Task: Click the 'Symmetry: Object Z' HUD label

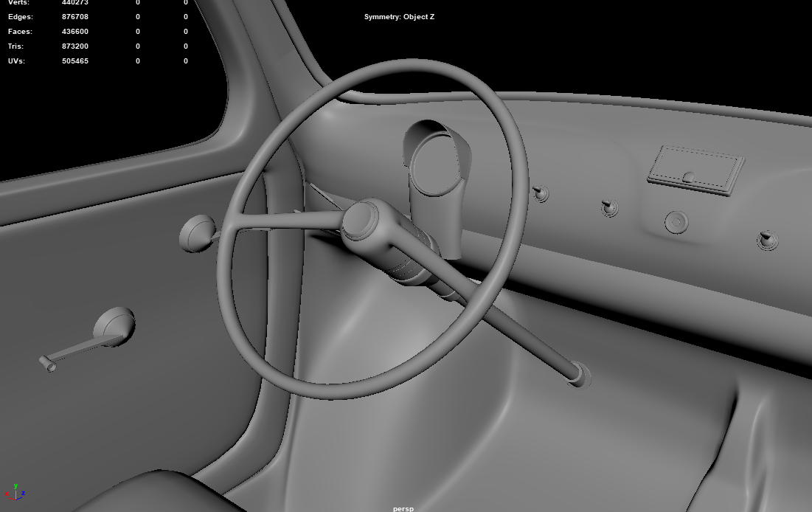Action: [399, 16]
